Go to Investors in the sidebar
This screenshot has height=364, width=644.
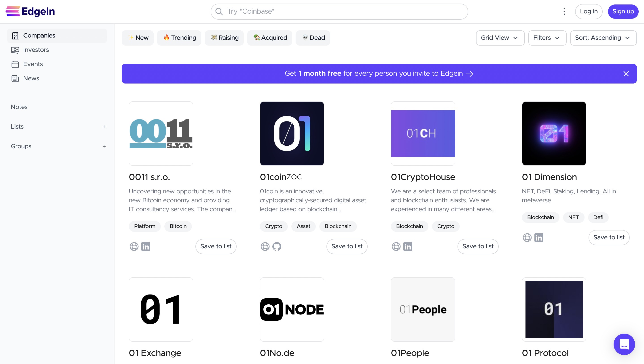pyautogui.click(x=36, y=50)
